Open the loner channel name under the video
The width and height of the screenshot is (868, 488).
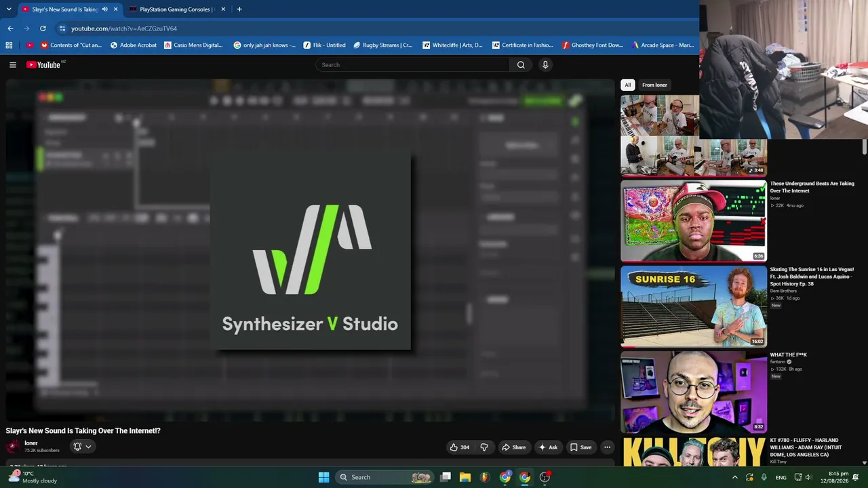(31, 443)
